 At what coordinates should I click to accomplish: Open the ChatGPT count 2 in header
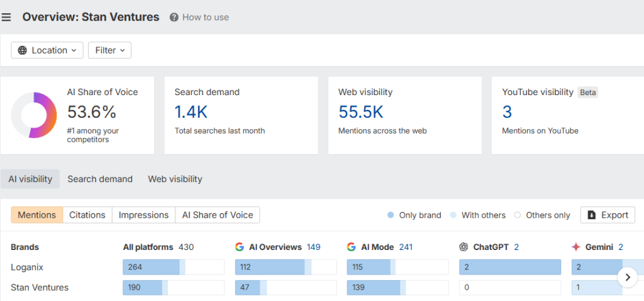(x=516, y=247)
